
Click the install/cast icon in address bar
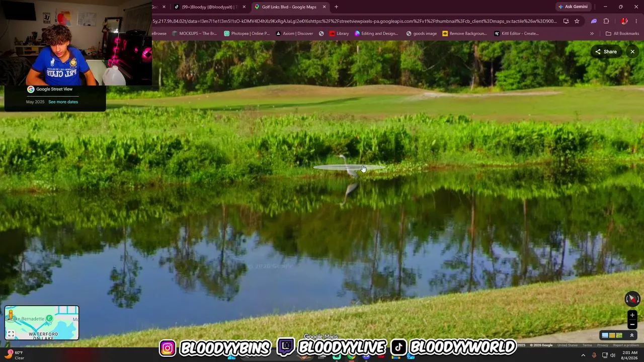(566, 21)
